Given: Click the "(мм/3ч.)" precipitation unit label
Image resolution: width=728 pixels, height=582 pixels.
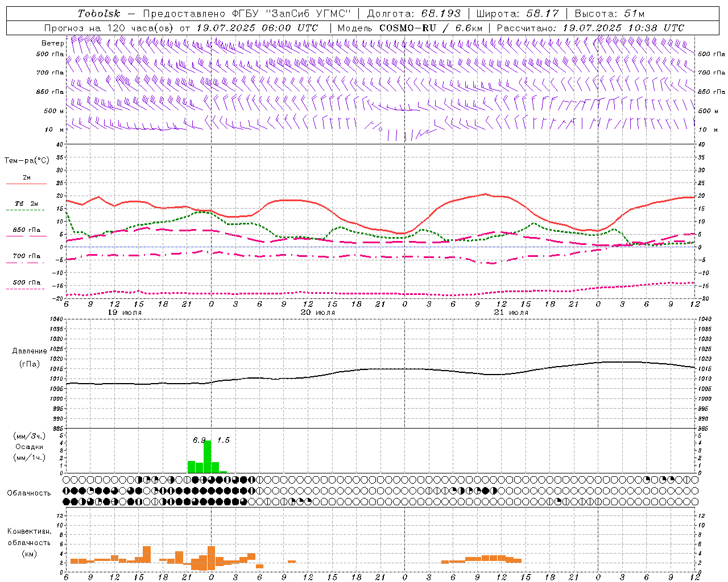Looking at the screenshot, I should coord(29,436).
